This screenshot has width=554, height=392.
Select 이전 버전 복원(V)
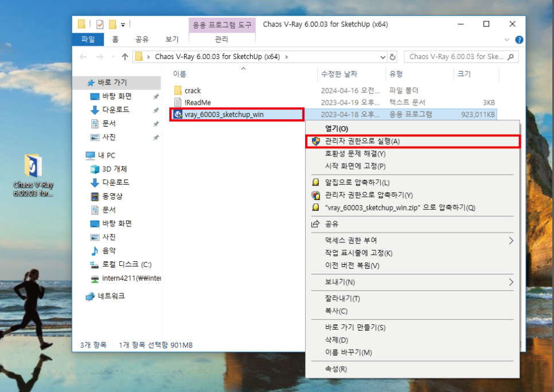(x=412, y=265)
